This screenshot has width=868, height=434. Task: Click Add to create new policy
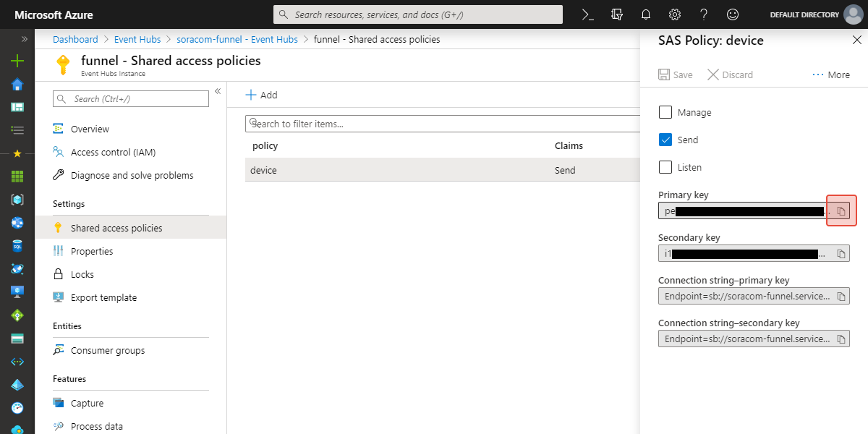point(261,95)
